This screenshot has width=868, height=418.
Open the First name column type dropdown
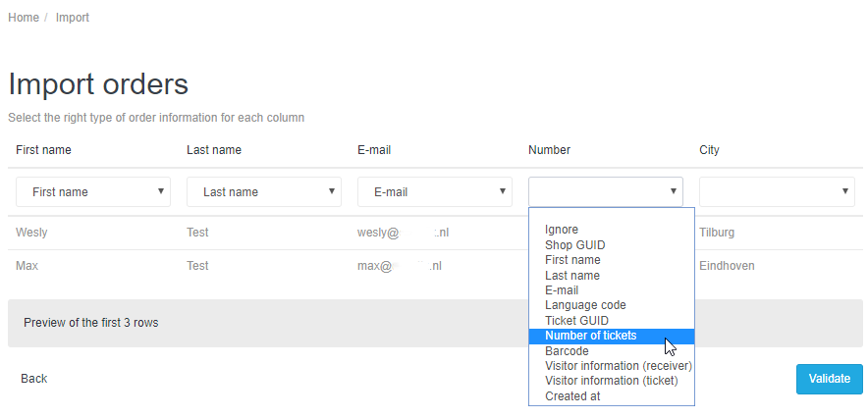[93, 192]
